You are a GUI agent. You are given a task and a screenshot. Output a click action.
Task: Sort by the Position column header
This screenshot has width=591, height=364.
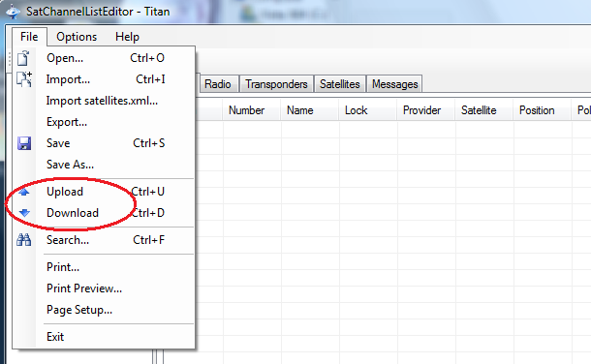pos(542,110)
